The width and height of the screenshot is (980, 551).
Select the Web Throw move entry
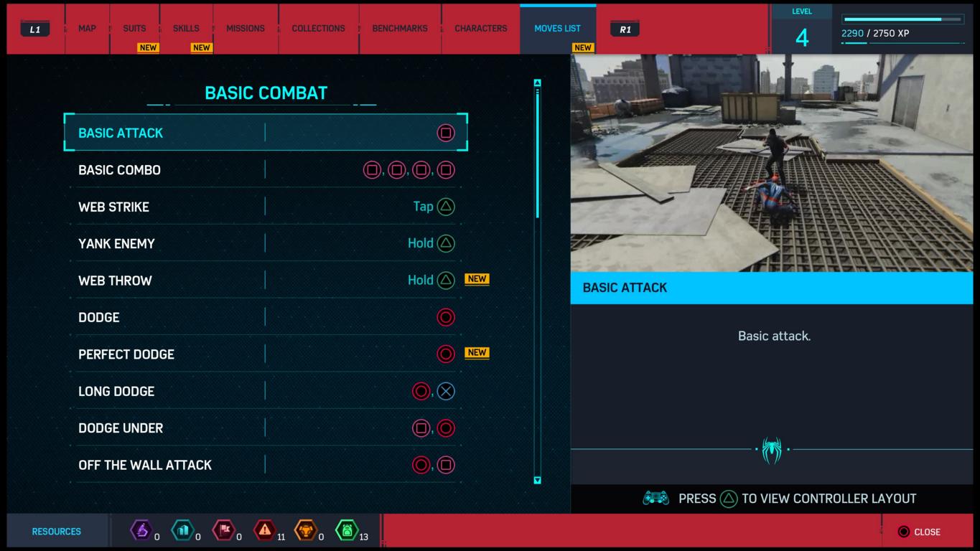coord(266,281)
